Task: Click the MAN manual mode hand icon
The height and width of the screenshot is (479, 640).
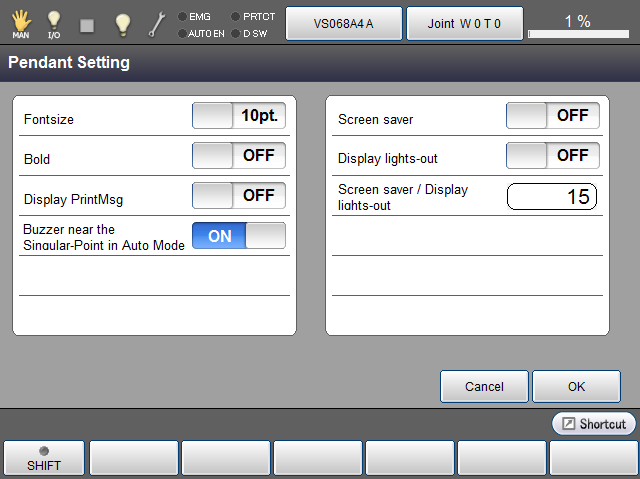Action: tap(20, 22)
